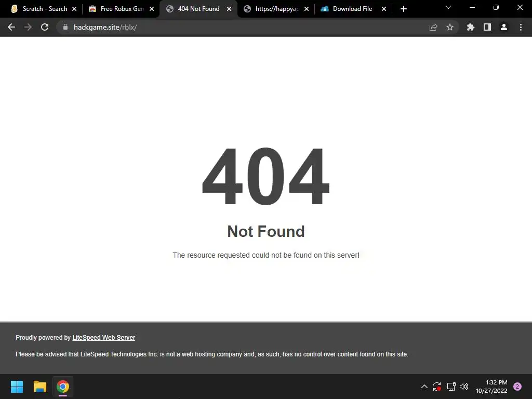Image resolution: width=532 pixels, height=399 pixels.
Task: Show hidden system tray icons
Action: point(424,387)
